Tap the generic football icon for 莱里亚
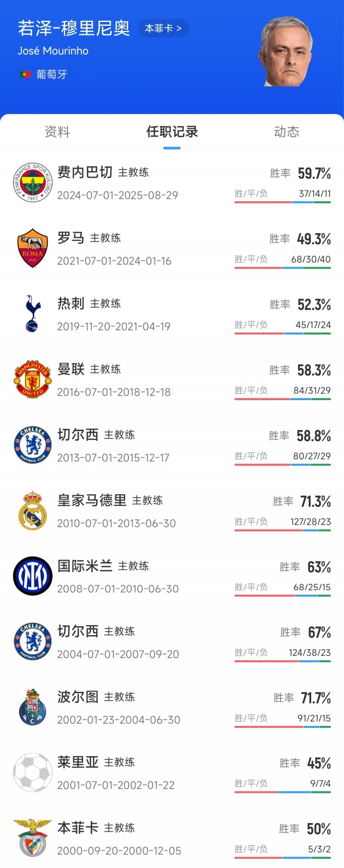This screenshot has height=868, width=344. click(32, 773)
